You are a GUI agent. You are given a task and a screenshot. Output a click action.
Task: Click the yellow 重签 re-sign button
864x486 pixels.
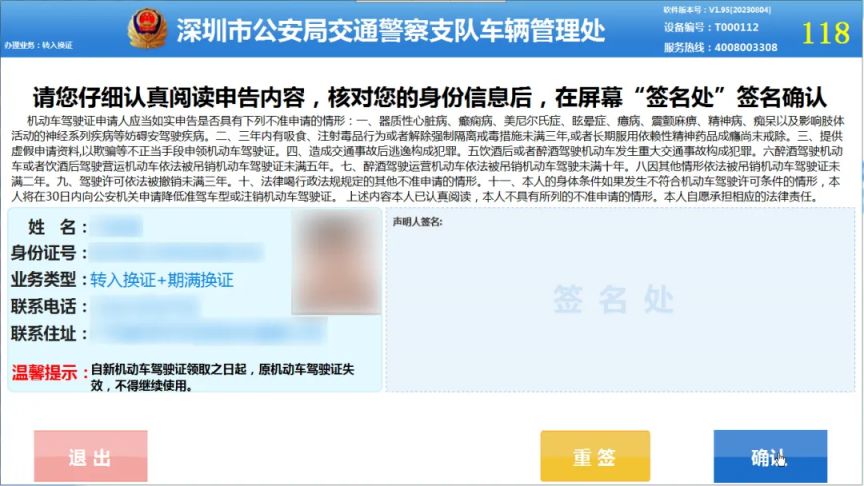[595, 456]
